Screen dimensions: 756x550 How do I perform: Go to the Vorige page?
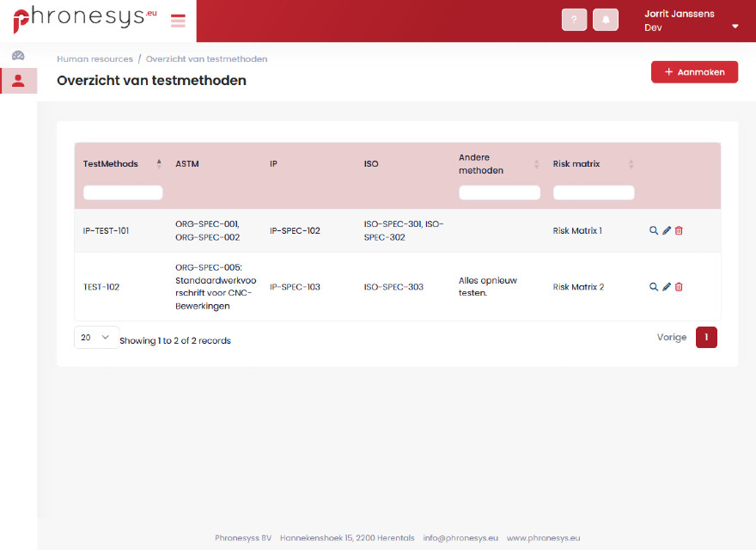(671, 338)
